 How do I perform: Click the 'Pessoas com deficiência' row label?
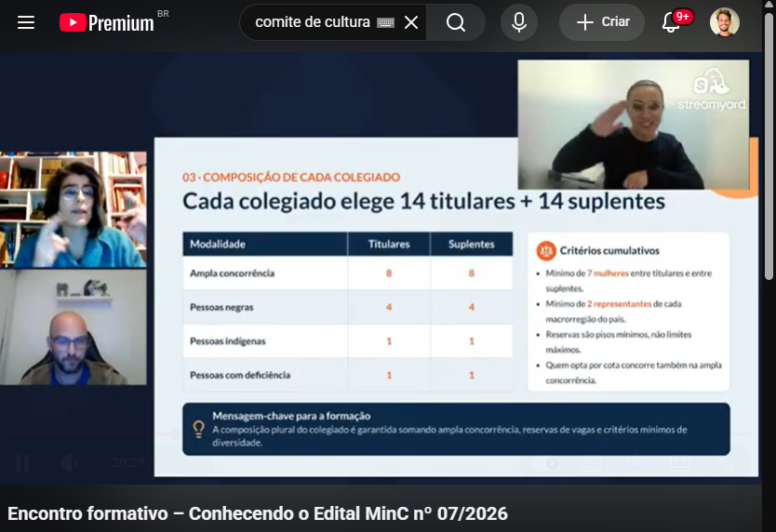(240, 375)
